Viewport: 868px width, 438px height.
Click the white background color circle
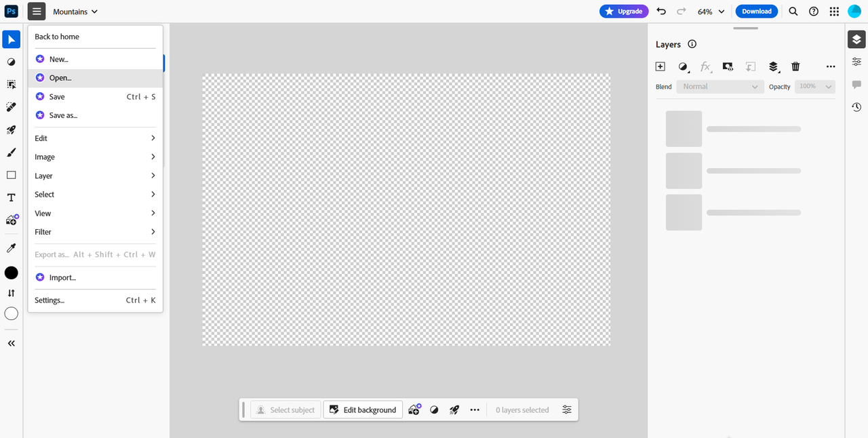pyautogui.click(x=11, y=313)
